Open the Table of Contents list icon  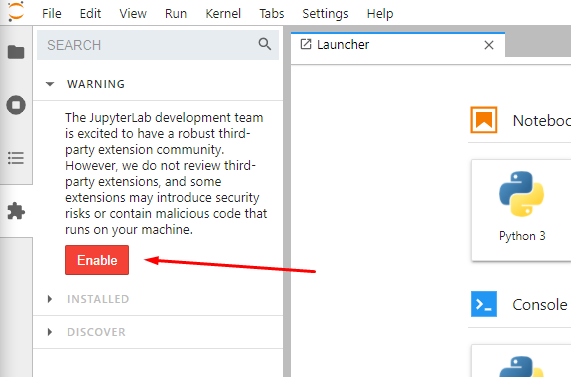coord(16,158)
